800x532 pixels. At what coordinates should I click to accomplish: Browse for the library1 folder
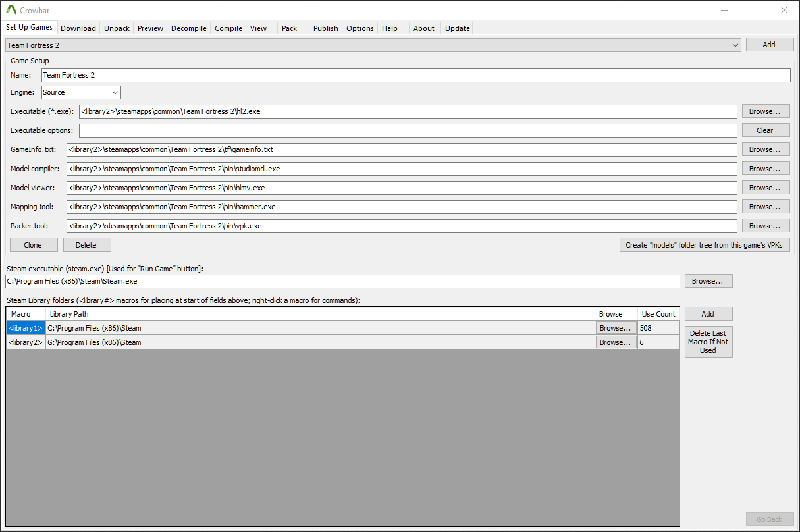click(616, 328)
